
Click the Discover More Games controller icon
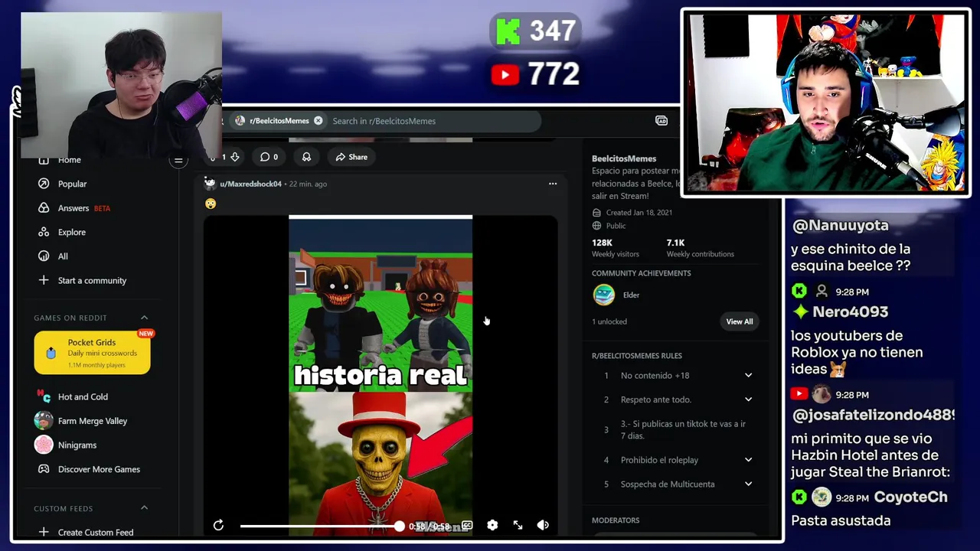pyautogui.click(x=44, y=469)
